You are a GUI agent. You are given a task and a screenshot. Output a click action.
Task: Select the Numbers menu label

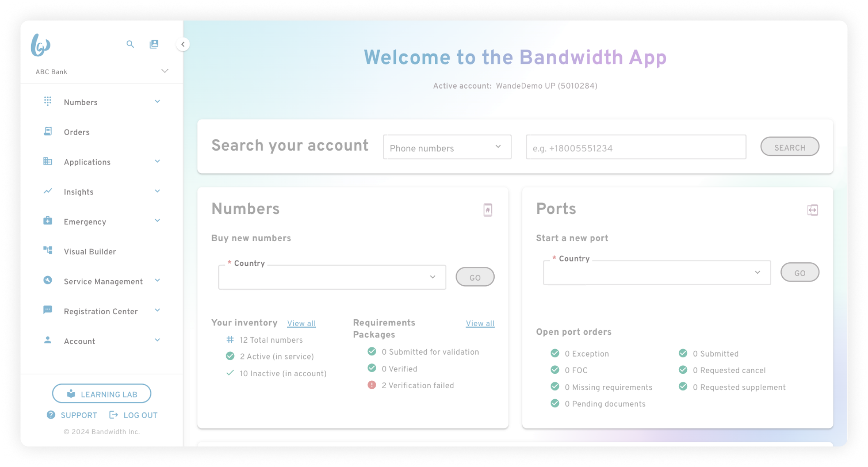(x=81, y=102)
